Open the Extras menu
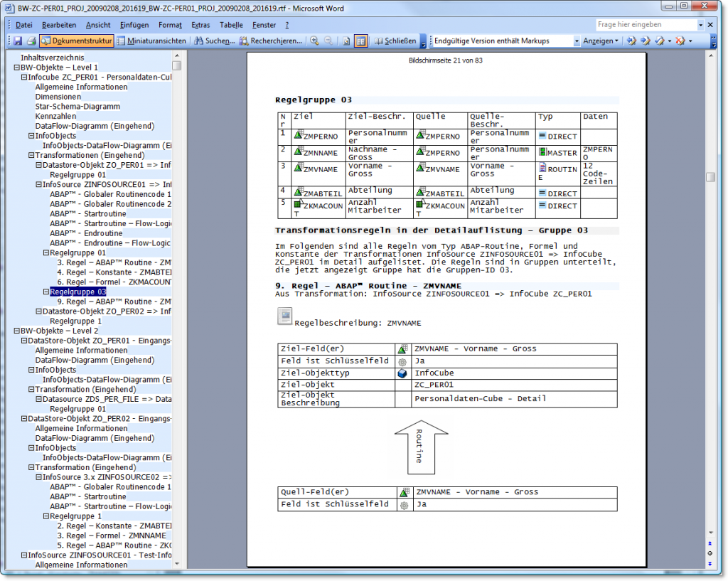The height and width of the screenshot is (581, 728). (x=200, y=24)
